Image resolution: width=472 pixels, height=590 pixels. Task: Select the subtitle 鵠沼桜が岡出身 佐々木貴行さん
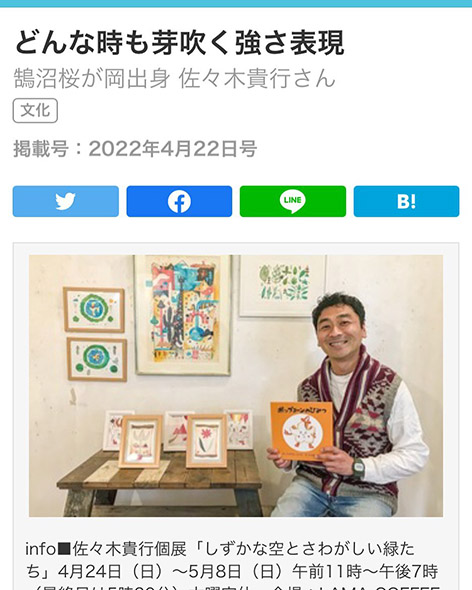[174, 78]
